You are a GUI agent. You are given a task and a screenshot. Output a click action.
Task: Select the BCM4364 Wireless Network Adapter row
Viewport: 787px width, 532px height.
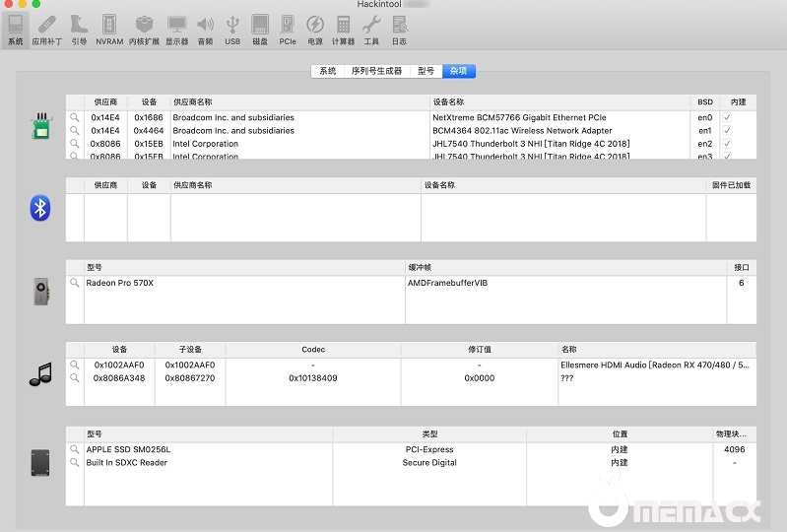(522, 130)
